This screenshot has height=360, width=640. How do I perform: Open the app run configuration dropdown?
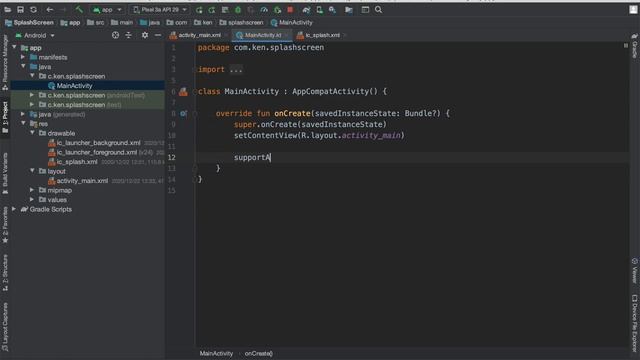point(107,9)
